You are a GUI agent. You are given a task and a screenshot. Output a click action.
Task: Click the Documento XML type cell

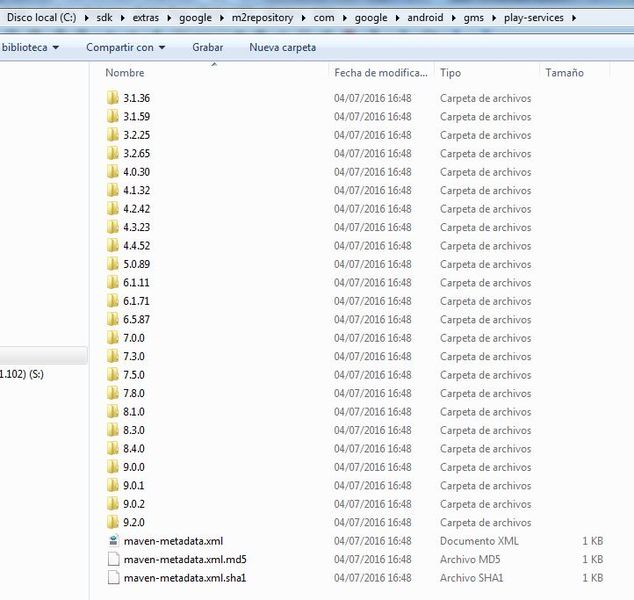(x=479, y=541)
